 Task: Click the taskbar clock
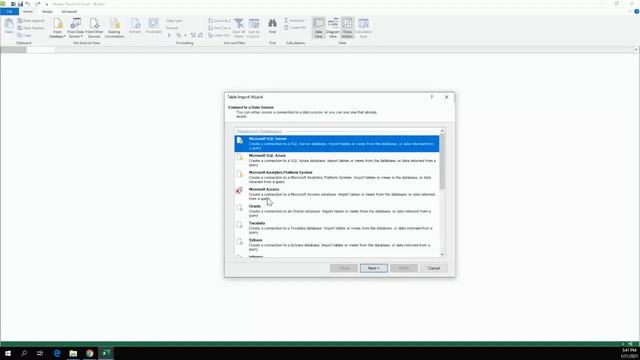629,353
